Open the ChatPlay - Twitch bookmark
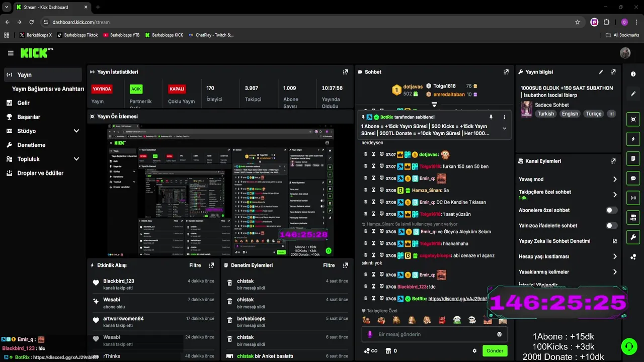Screen dimensions: 644x362 click(x=211, y=35)
